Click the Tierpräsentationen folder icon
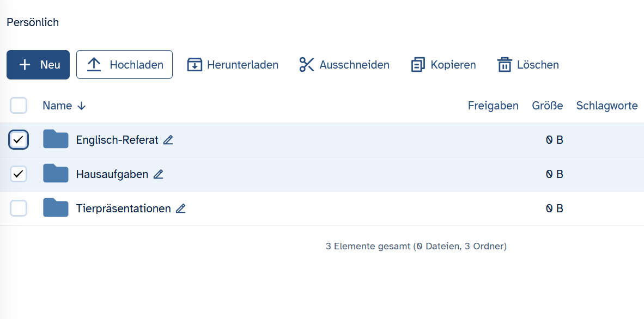This screenshot has height=319, width=644. tap(56, 208)
